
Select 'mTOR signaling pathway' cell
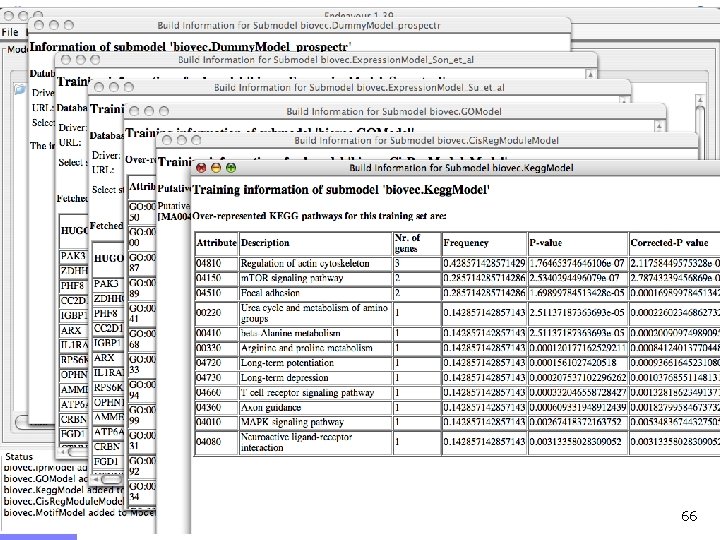tap(315, 278)
